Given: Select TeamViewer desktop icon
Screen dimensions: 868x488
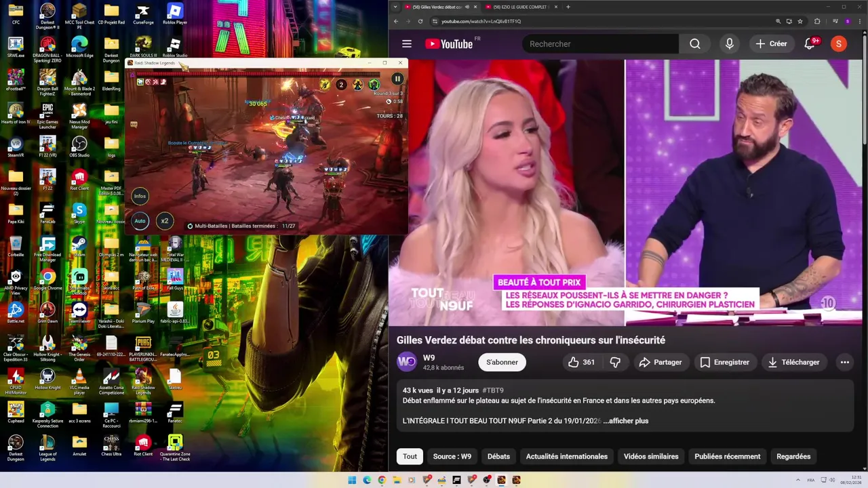Looking at the screenshot, I should (79, 313).
